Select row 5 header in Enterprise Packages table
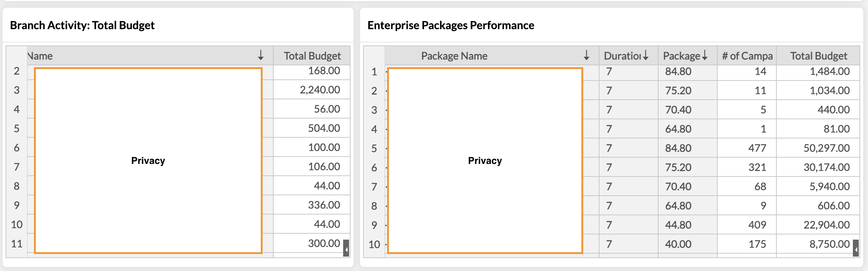The image size is (868, 271). (x=374, y=148)
